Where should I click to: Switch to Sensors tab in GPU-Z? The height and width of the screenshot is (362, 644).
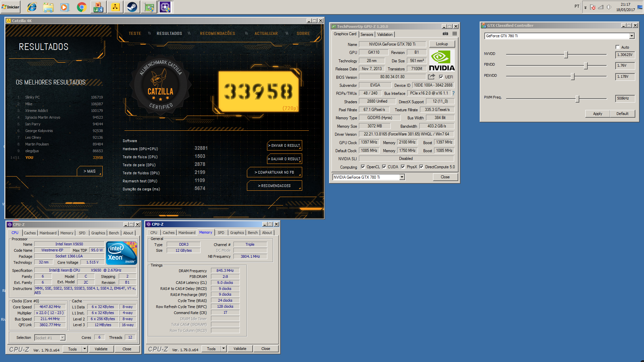367,35
